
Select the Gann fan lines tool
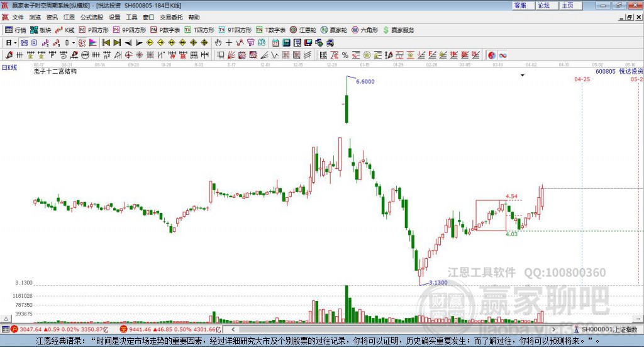tap(231, 55)
